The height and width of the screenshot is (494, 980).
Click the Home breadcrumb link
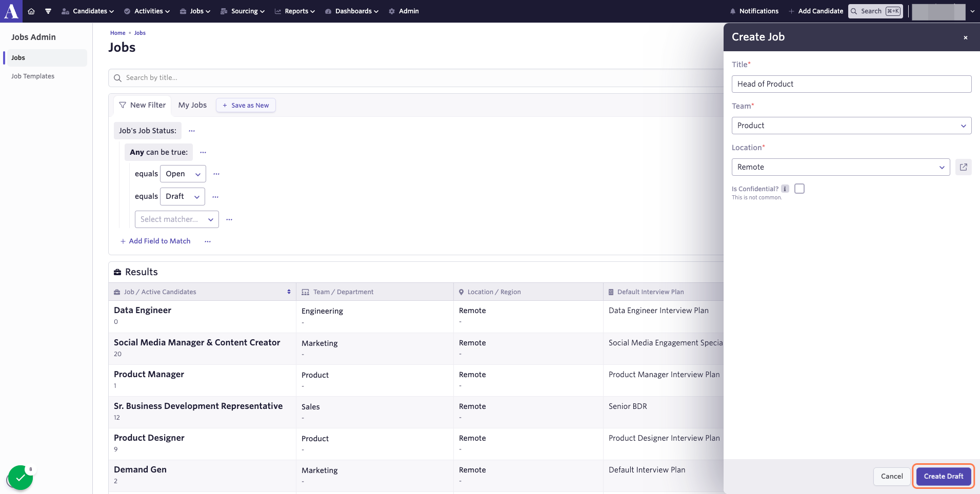tap(117, 33)
